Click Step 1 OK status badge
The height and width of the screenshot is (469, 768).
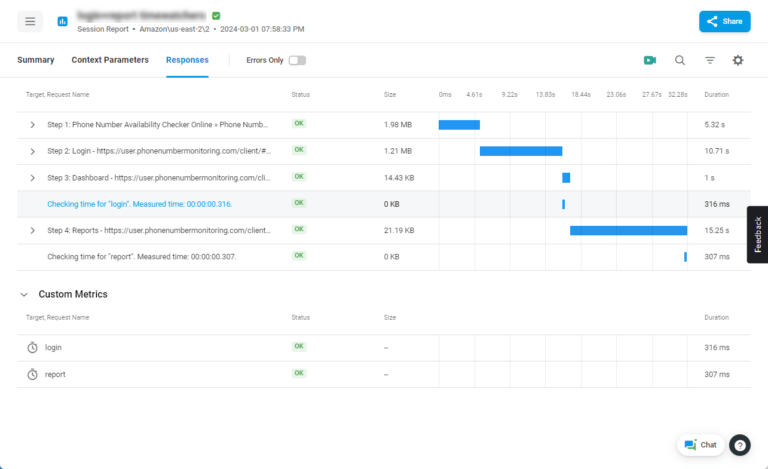(299, 123)
